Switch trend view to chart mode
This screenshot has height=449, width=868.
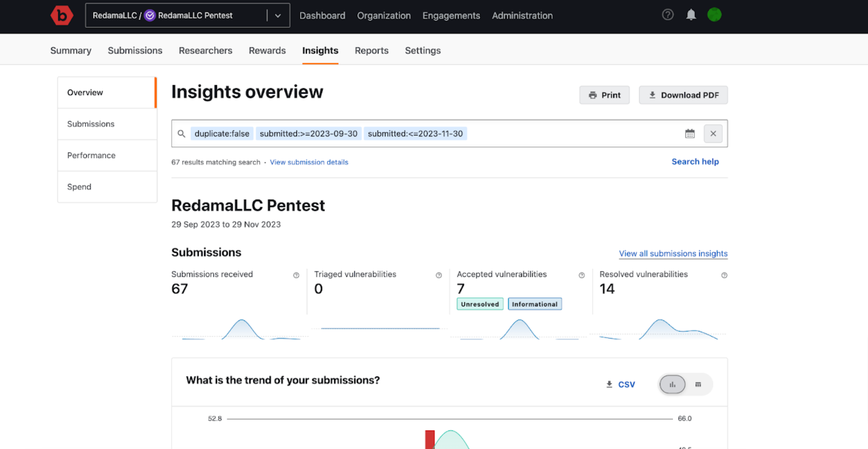click(x=673, y=384)
